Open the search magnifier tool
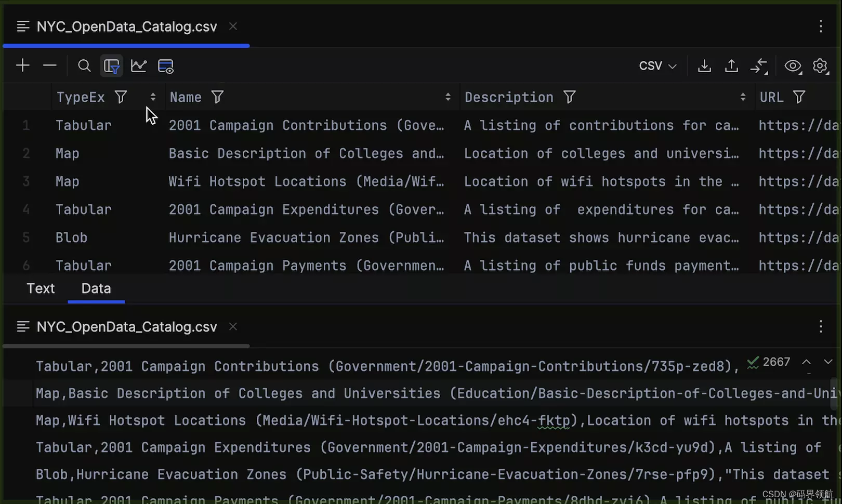Screen dimensions: 842x504 click(x=84, y=65)
